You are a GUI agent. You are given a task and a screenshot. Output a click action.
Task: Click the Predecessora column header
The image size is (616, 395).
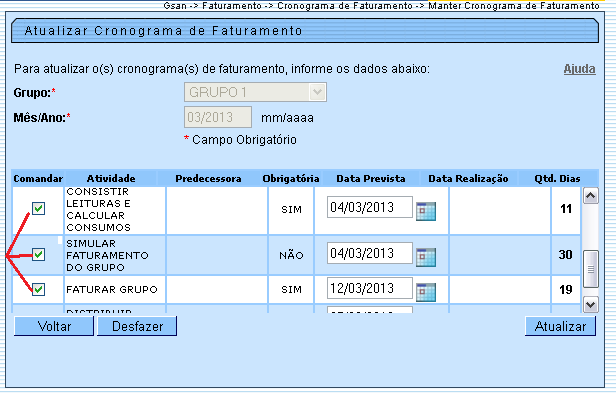click(208, 178)
